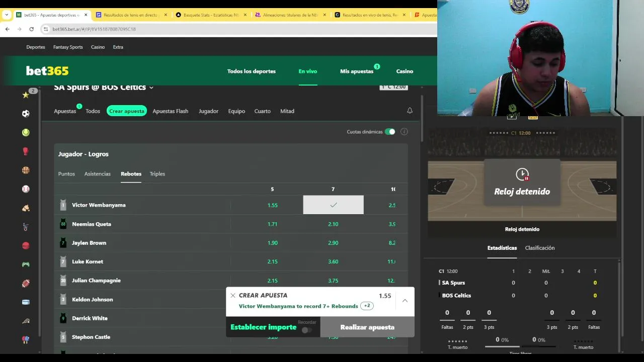This screenshot has height=362, width=644.
Task: Open Jugador tab
Action: point(208,111)
